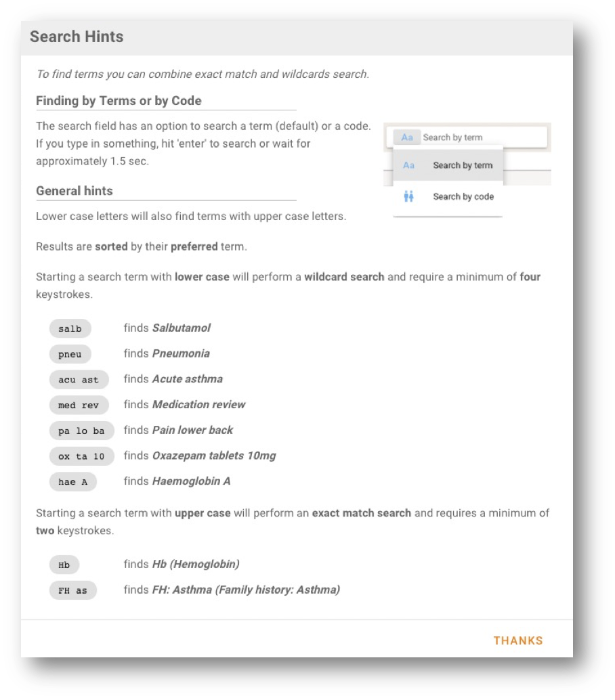This screenshot has width=615, height=700.
Task: Select the Search by code menu option
Action: click(x=463, y=197)
